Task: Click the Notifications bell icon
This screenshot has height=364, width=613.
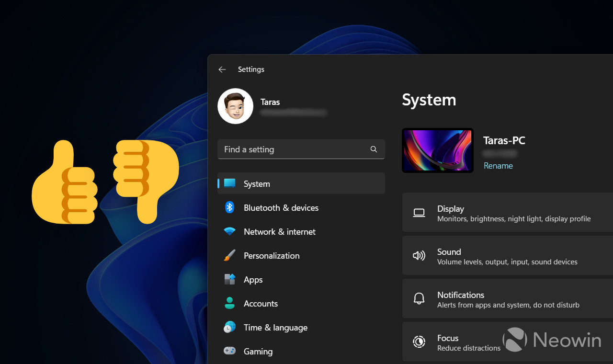Action: 419,299
